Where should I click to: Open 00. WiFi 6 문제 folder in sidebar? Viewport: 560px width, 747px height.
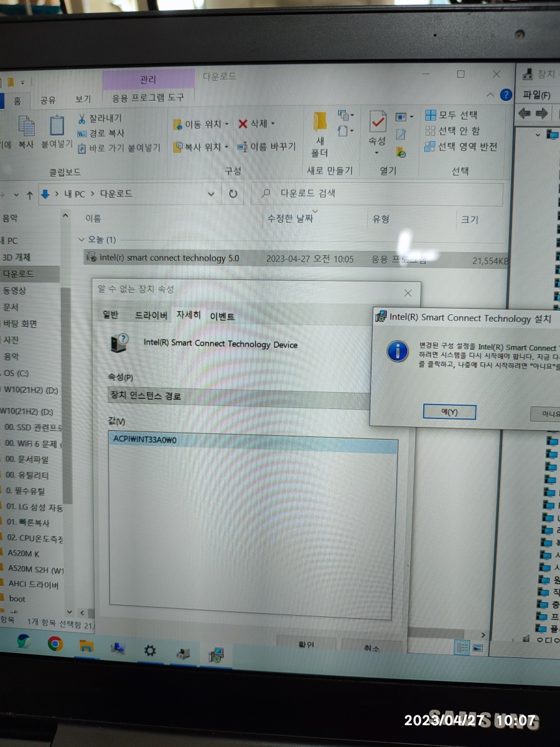click(33, 443)
